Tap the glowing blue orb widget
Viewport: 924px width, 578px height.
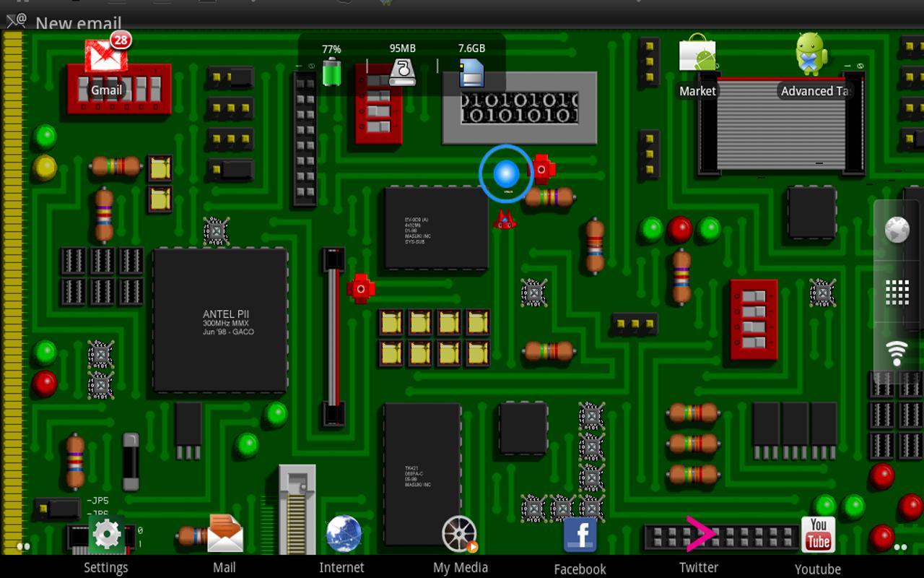(505, 175)
